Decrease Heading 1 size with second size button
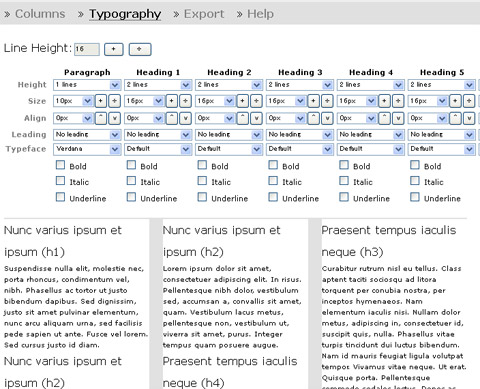 [x=185, y=101]
